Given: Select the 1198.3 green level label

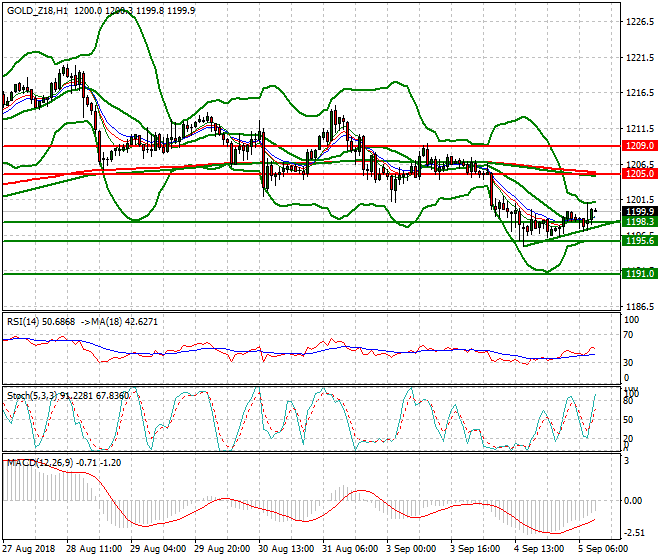Looking at the screenshot, I should click(639, 221).
